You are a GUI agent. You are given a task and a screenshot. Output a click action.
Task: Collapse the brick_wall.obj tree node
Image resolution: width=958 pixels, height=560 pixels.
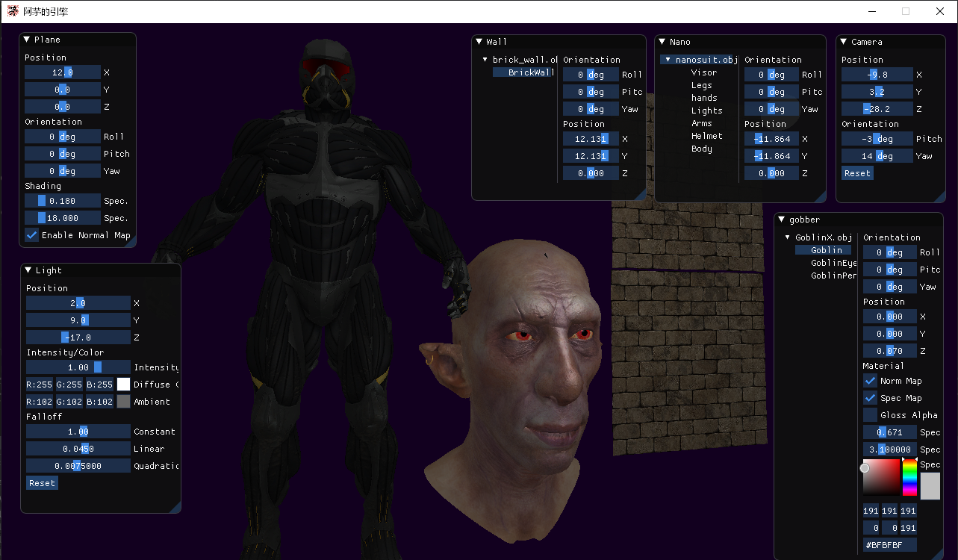click(x=485, y=60)
